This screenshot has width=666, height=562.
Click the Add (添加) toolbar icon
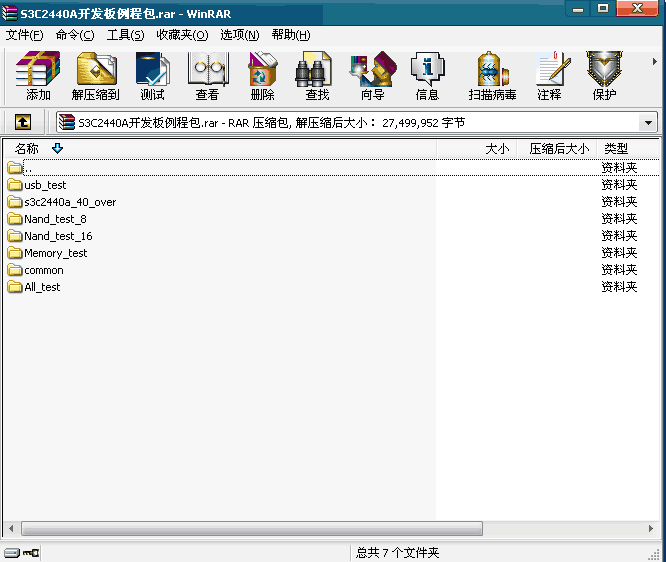tap(38, 76)
